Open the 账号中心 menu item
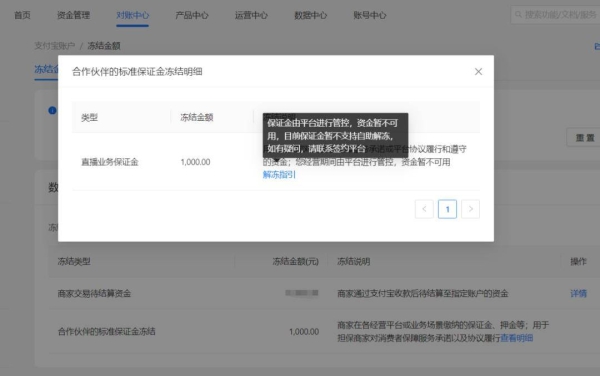 [x=370, y=15]
